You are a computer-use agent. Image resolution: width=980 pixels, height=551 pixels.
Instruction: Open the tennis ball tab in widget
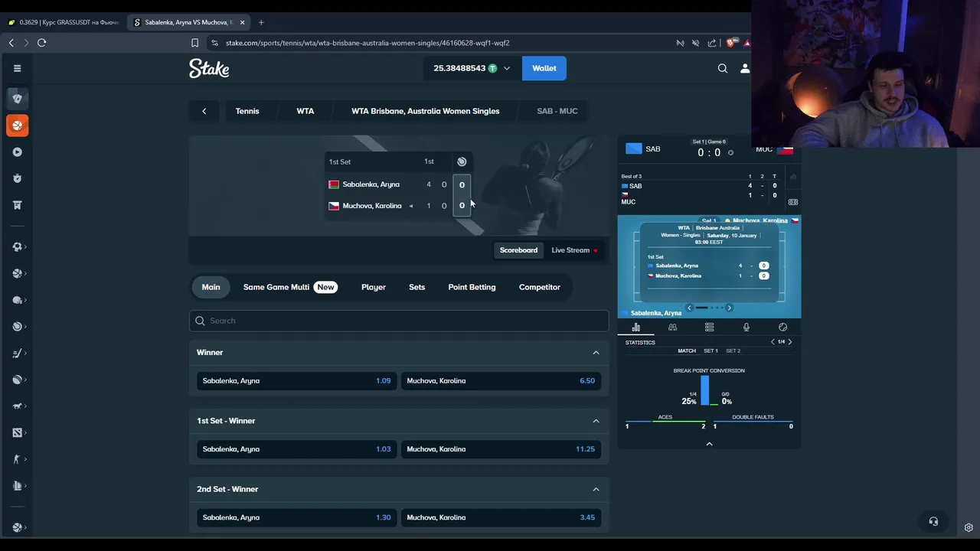(x=782, y=327)
